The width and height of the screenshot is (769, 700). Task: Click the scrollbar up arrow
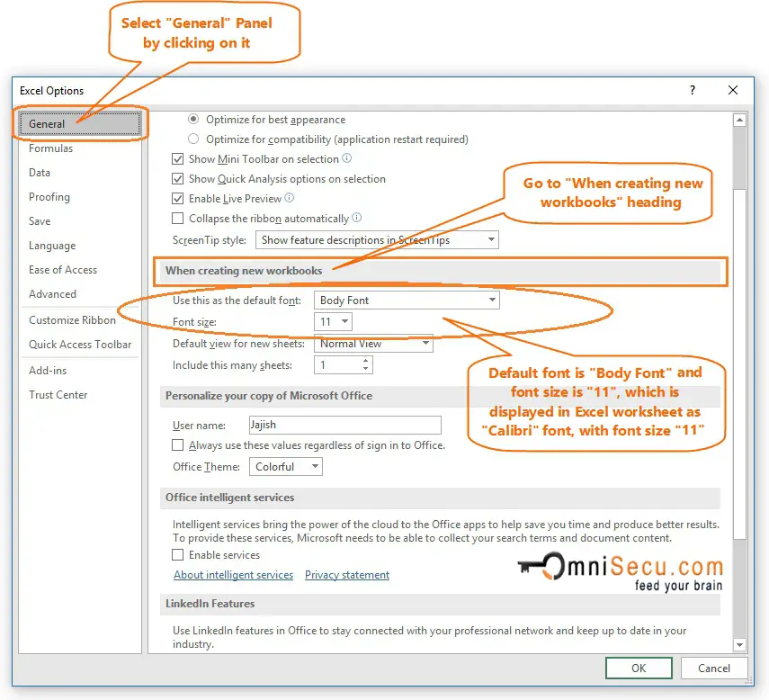(x=739, y=119)
